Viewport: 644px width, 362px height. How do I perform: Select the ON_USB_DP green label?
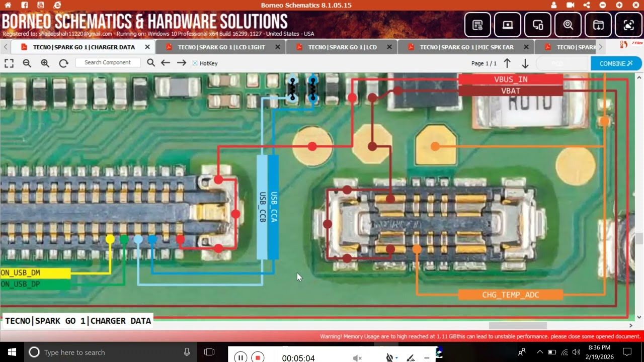(x=35, y=285)
